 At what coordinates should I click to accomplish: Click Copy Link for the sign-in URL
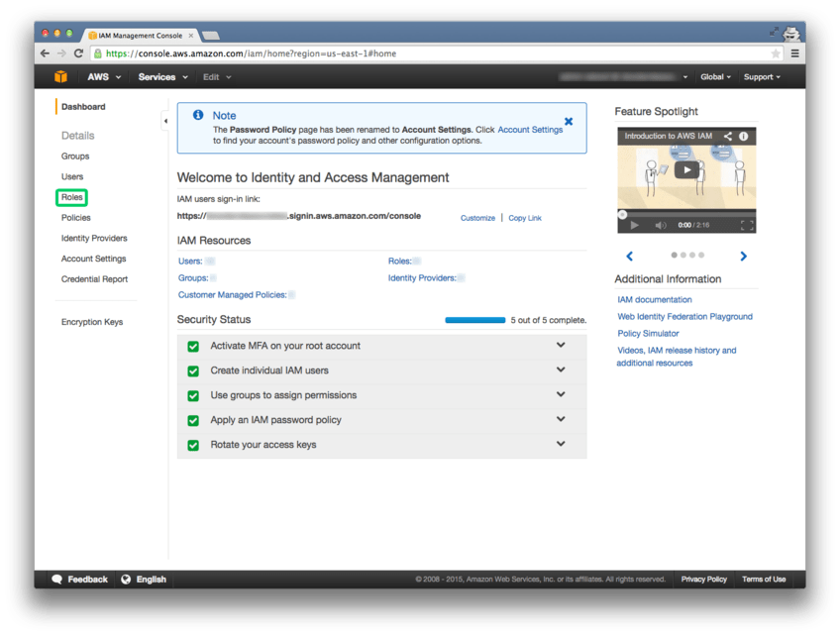coord(525,218)
